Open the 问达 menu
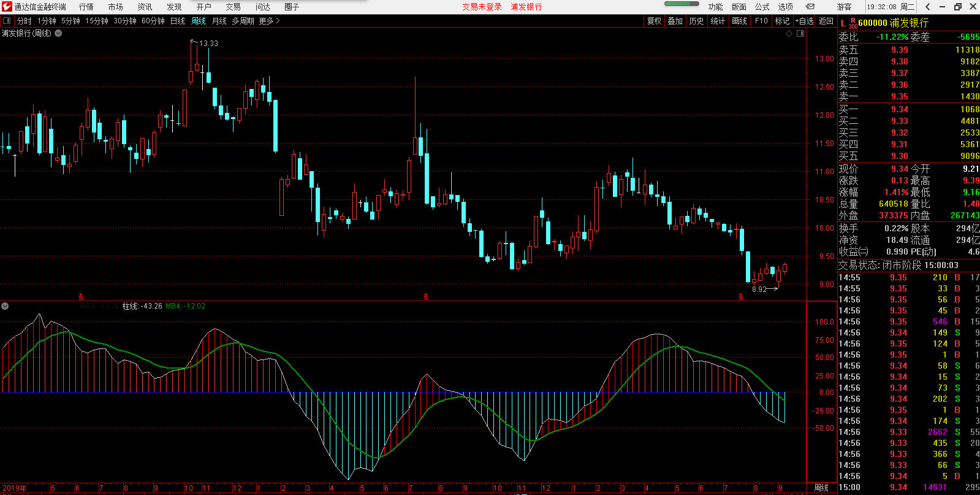 click(x=263, y=7)
